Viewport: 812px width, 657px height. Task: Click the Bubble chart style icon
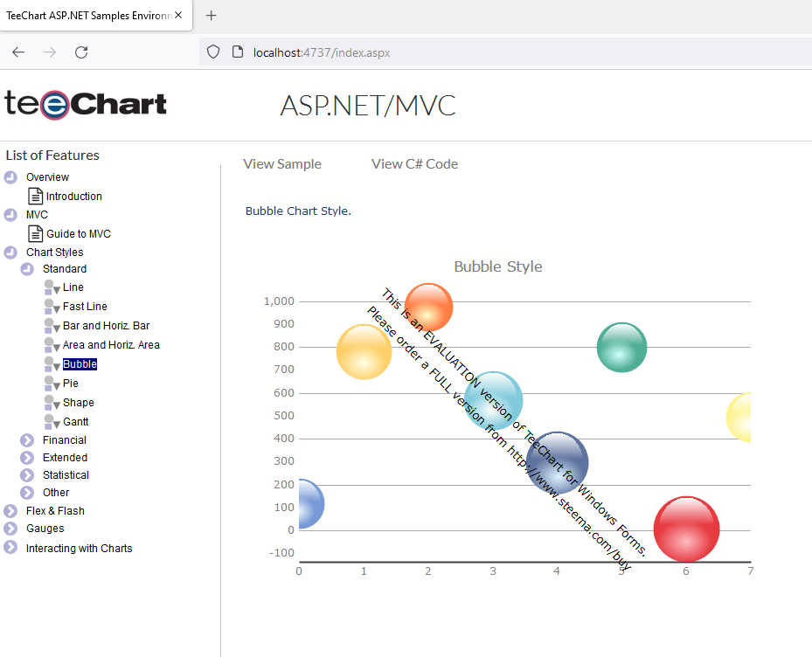(52, 364)
